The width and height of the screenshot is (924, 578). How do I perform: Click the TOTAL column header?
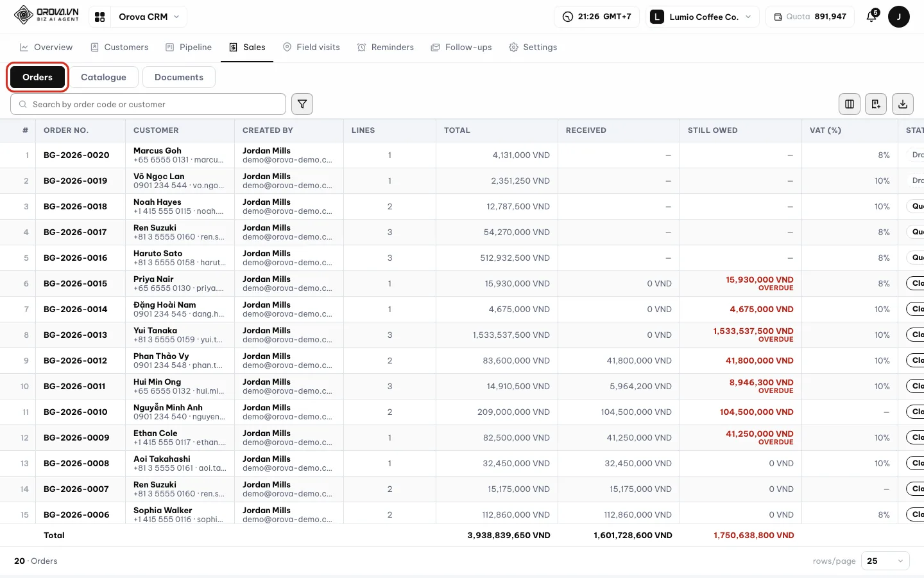pyautogui.click(x=457, y=130)
